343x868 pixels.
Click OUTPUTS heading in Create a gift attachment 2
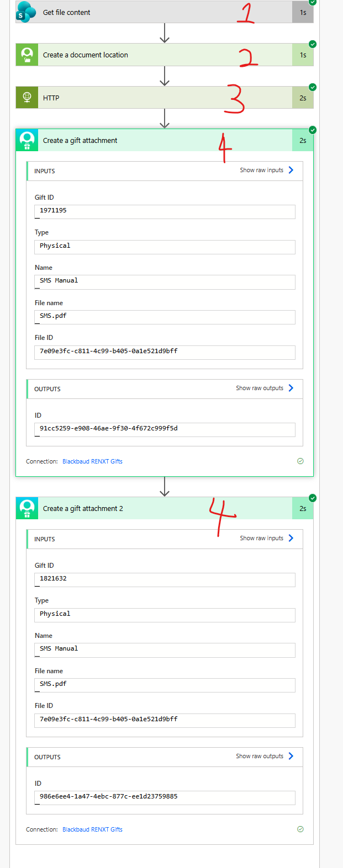pyautogui.click(x=48, y=757)
